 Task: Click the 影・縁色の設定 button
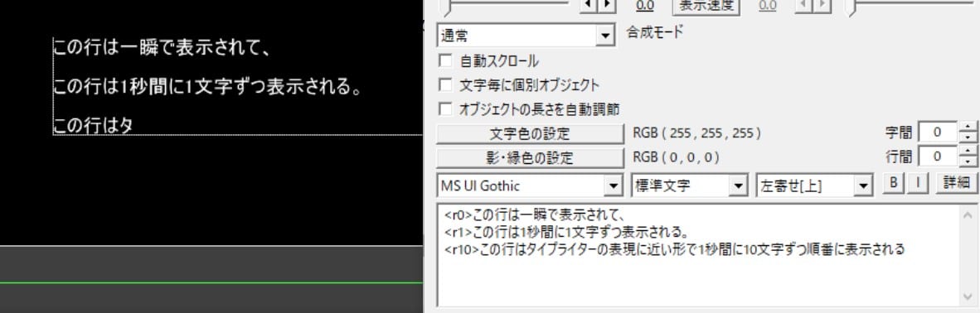(x=530, y=157)
